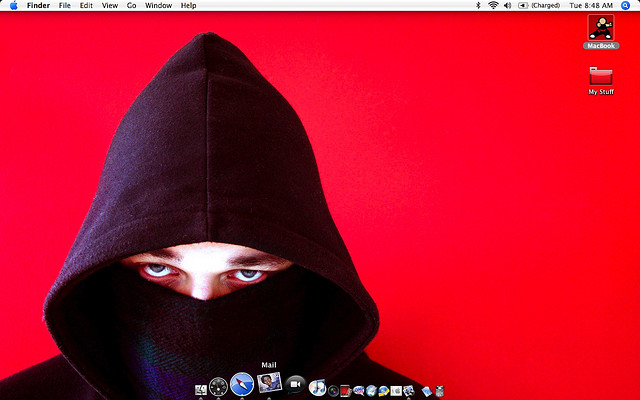Open the Wi-Fi status menu

click(493, 6)
